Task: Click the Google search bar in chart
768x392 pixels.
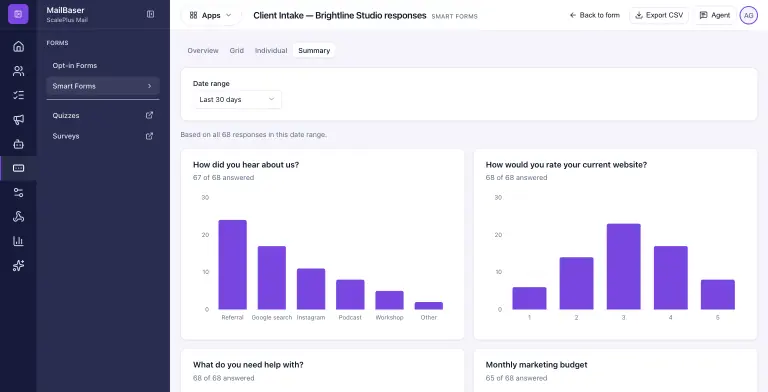Action: 272,277
